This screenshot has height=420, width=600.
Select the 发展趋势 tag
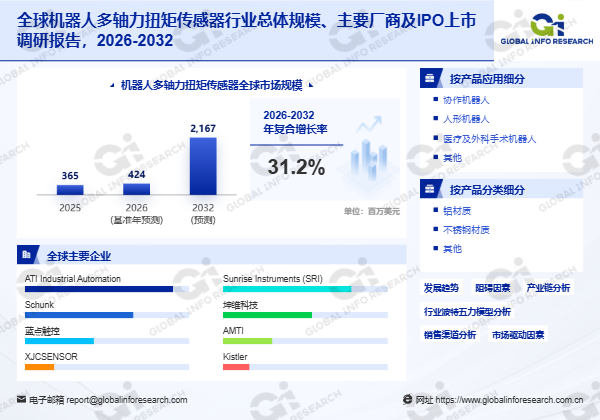pyautogui.click(x=441, y=288)
